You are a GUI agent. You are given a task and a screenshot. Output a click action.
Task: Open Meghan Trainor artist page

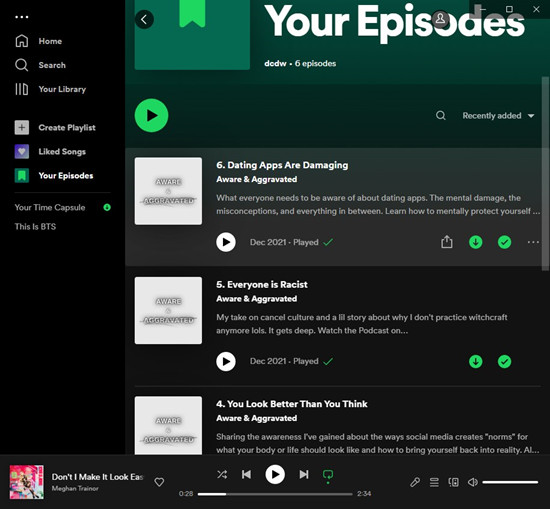point(75,488)
